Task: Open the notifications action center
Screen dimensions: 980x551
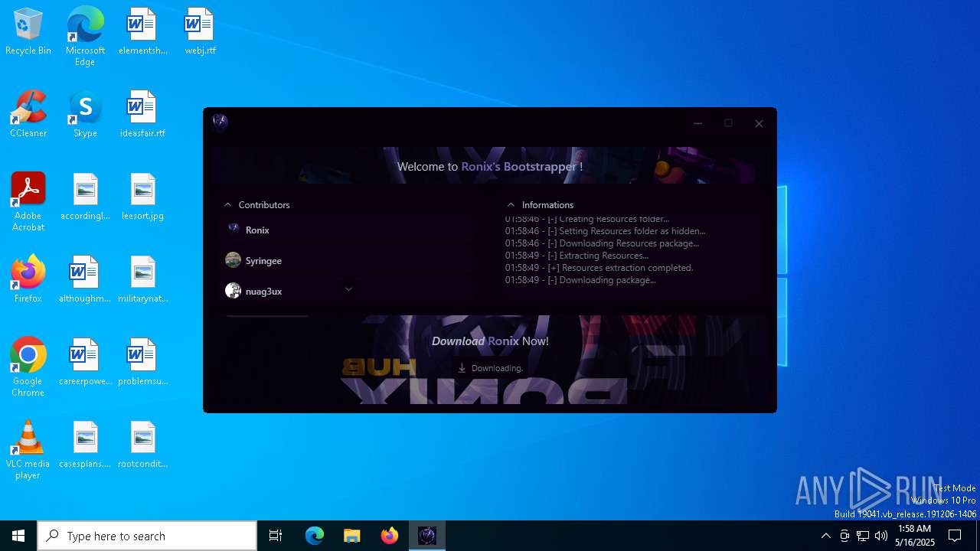Action: [955, 536]
